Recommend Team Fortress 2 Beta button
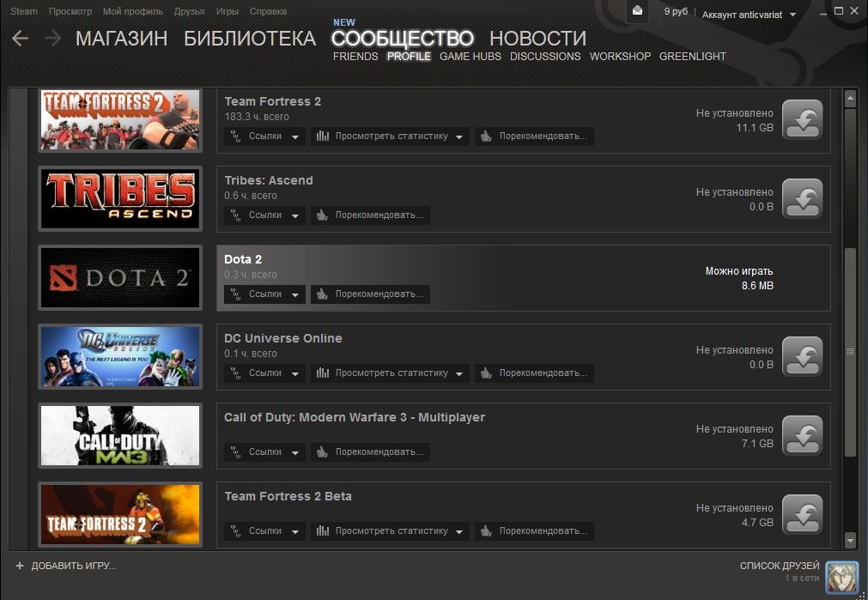The height and width of the screenshot is (600, 868). [x=534, y=531]
